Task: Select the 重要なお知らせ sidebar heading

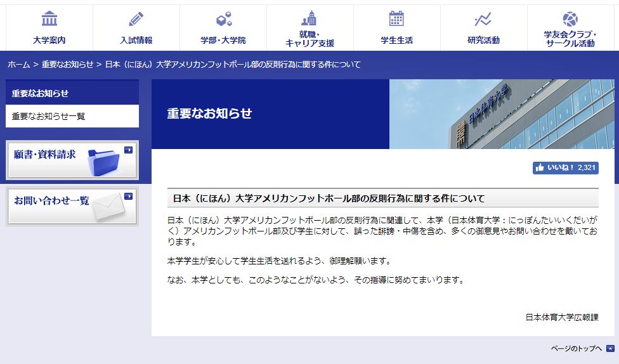Action: [x=72, y=93]
